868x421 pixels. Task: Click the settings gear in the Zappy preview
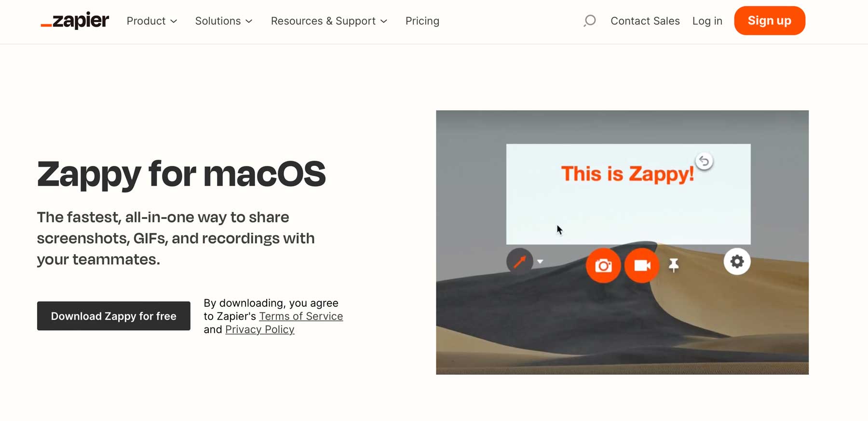pyautogui.click(x=737, y=261)
